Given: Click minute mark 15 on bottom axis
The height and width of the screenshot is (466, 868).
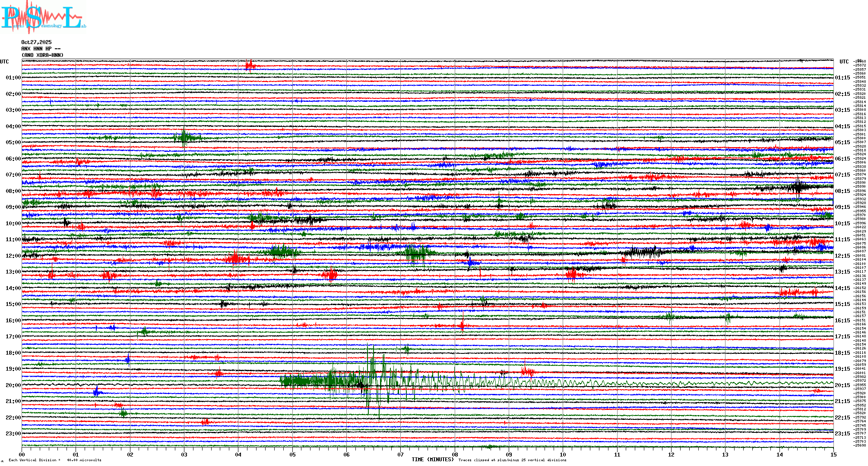Looking at the screenshot, I should point(833,454).
